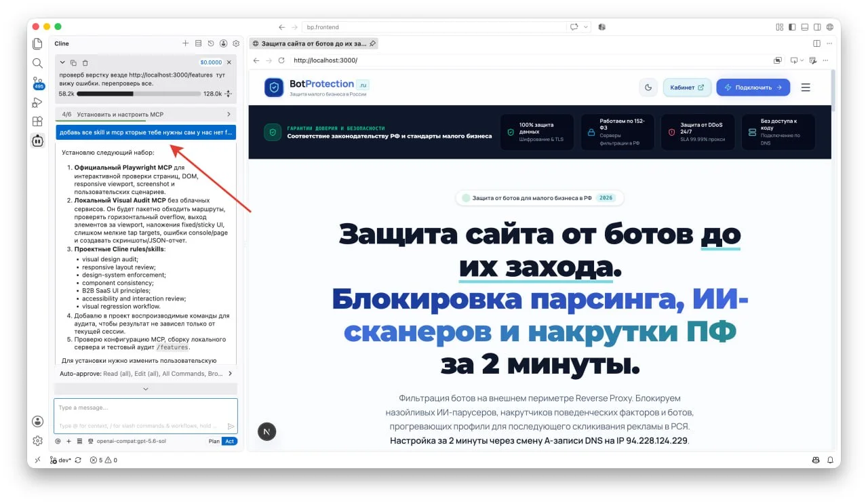This screenshot has width=868, height=504.
Task: Synchronize changes icon in status bar
Action: tap(78, 460)
